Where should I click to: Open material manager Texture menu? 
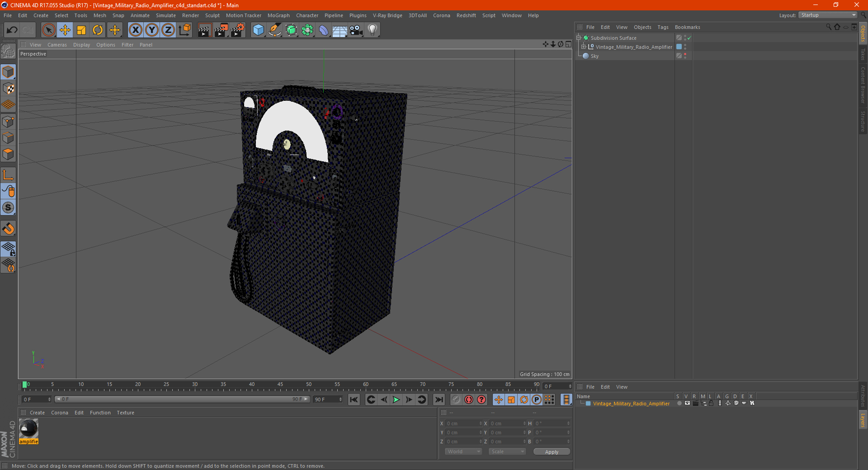coord(125,413)
